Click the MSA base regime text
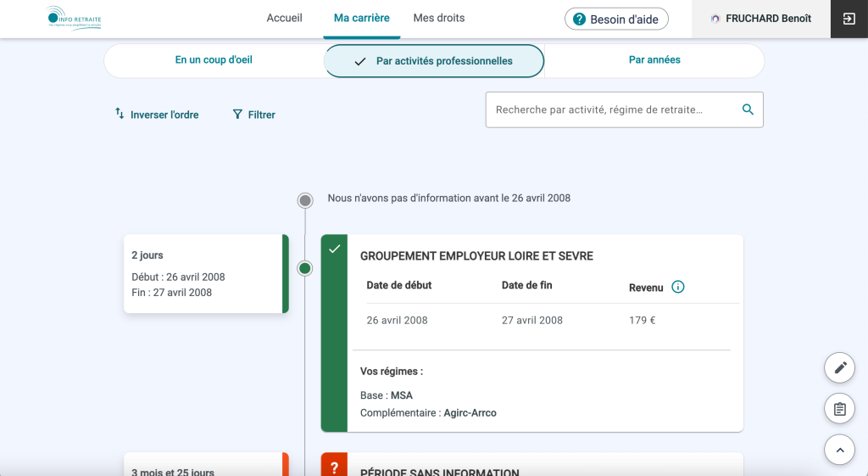The width and height of the screenshot is (868, 476). pos(402,395)
